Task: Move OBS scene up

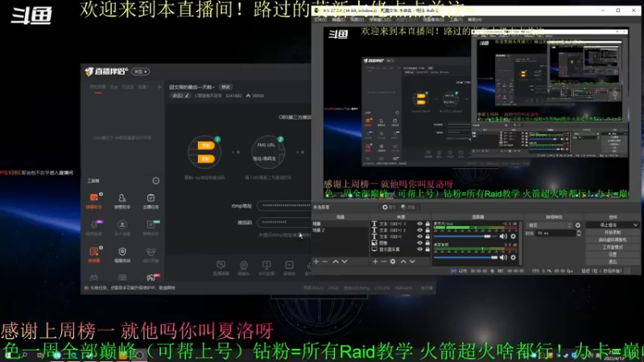Action: click(x=336, y=261)
